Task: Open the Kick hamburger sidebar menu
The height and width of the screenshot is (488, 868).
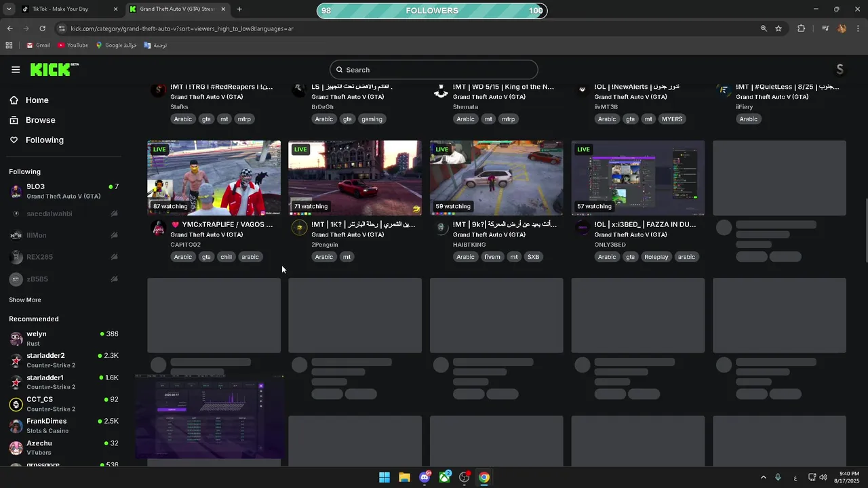Action: pos(16,70)
